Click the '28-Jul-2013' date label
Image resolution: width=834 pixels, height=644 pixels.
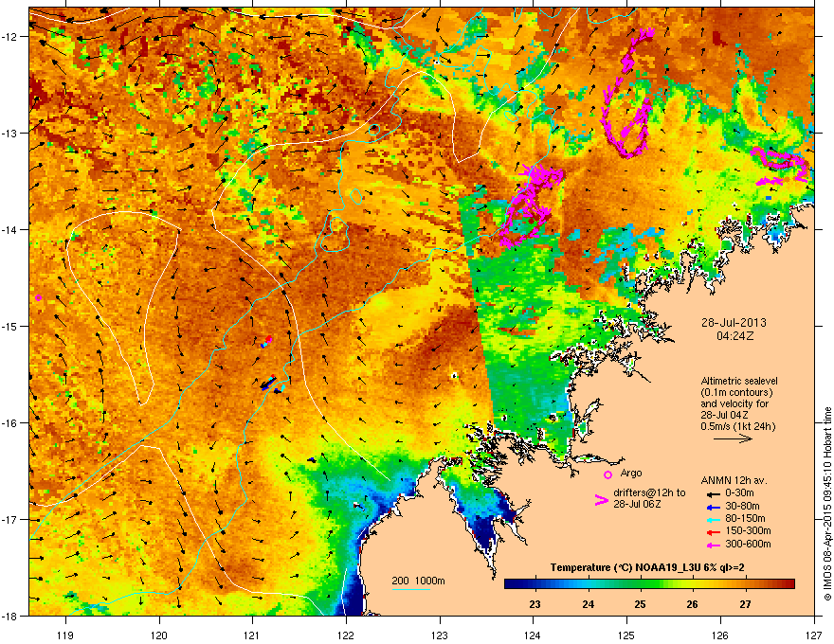click(734, 323)
